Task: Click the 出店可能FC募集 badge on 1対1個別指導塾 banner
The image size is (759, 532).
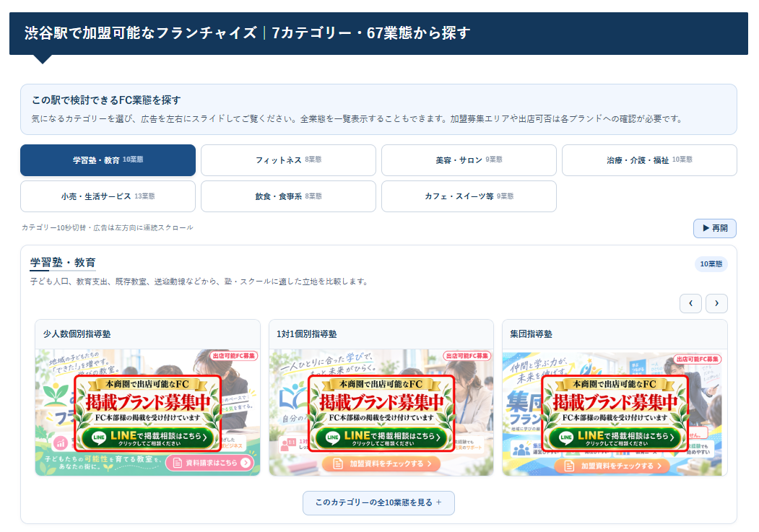Action: (467, 356)
